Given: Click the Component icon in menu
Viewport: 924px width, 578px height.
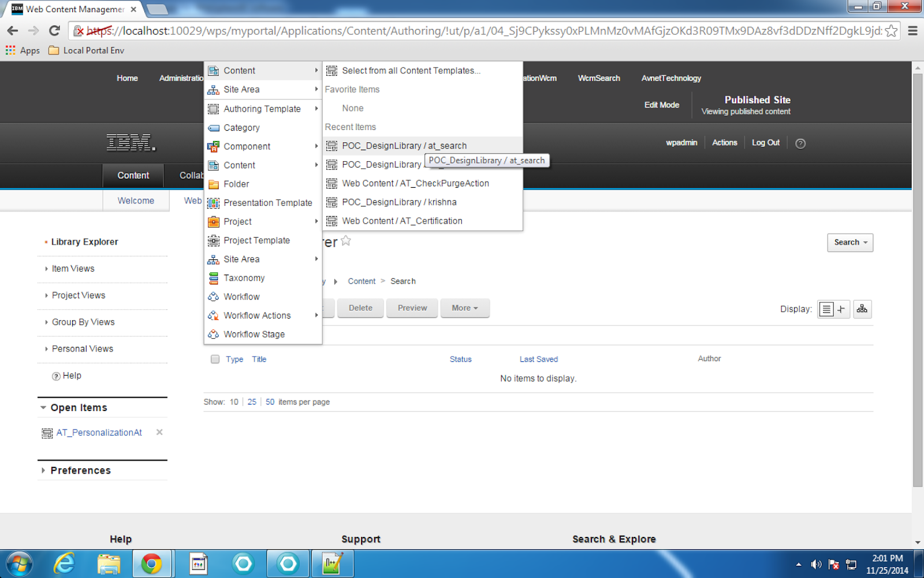Looking at the screenshot, I should (213, 147).
